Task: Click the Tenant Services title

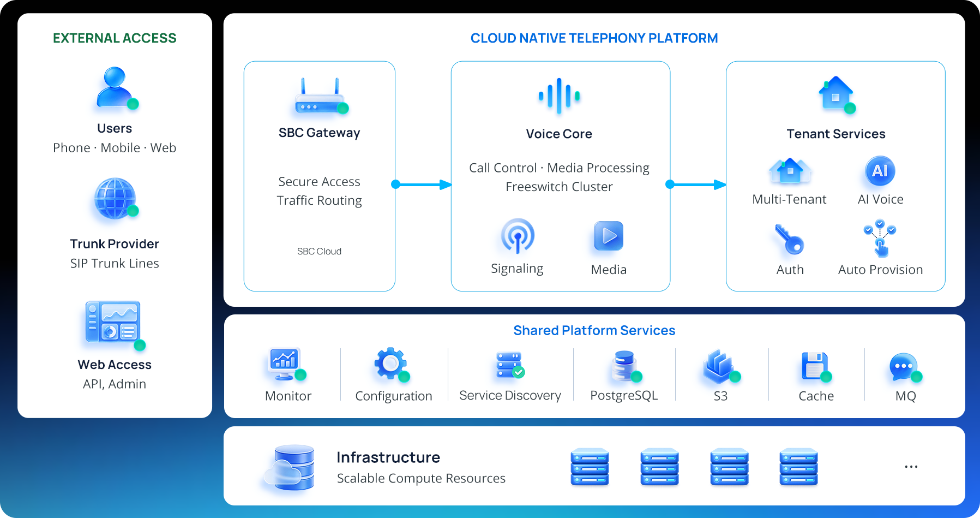Action: pos(836,134)
